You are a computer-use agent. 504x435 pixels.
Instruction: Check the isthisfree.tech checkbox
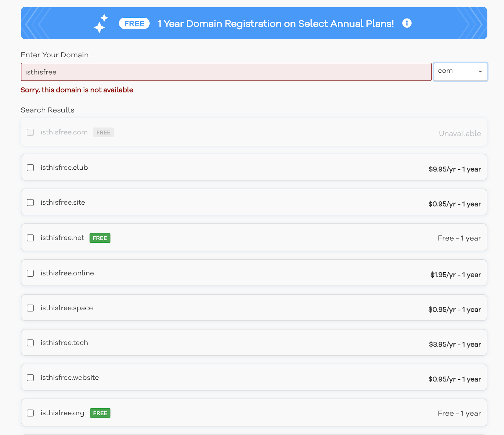(30, 343)
